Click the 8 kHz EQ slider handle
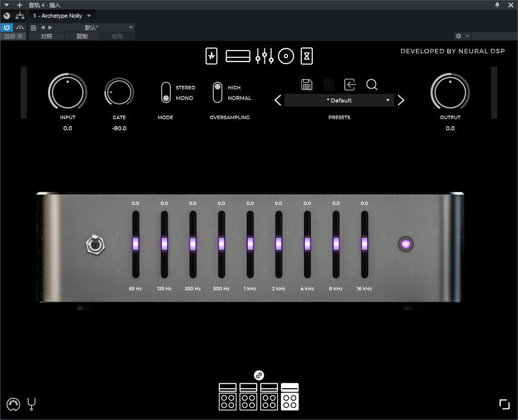This screenshot has height=420, width=518. [x=336, y=244]
